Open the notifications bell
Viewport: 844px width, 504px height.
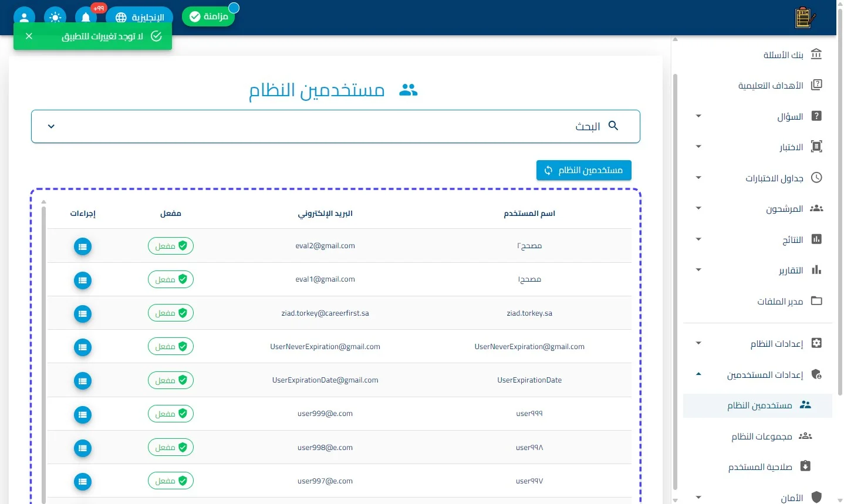(x=86, y=18)
